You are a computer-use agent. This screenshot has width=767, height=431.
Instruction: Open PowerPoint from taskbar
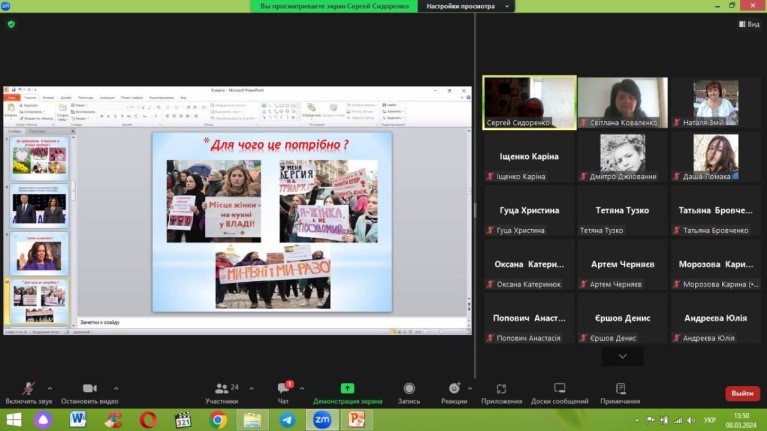pyautogui.click(x=357, y=420)
